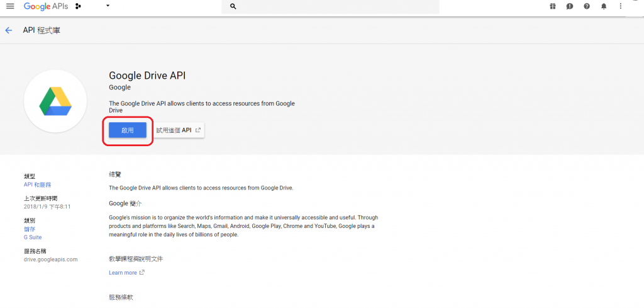Click the 總覽 section heading

(115, 174)
